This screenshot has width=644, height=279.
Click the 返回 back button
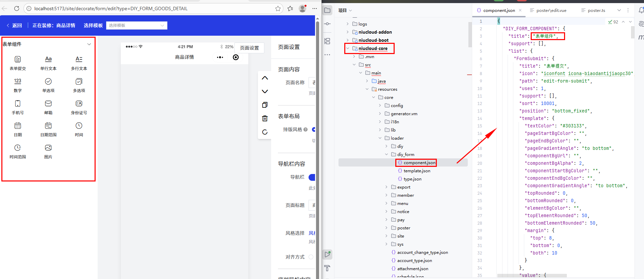(x=14, y=25)
